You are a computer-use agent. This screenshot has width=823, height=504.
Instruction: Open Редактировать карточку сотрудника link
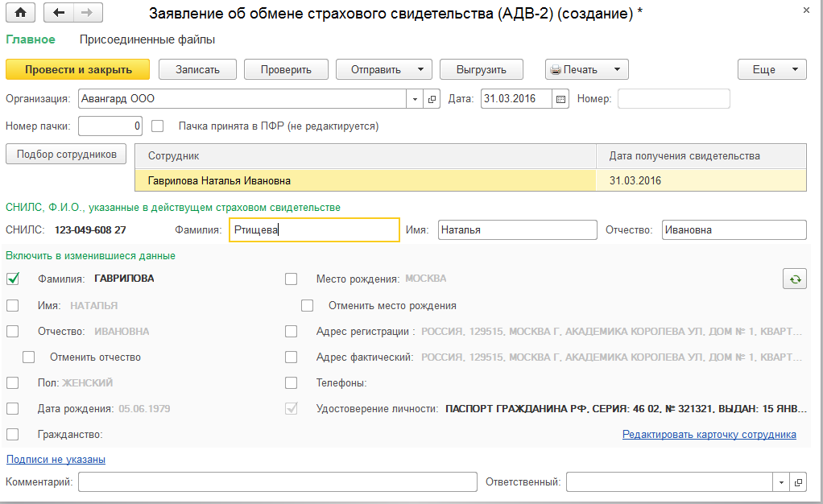[x=709, y=435]
